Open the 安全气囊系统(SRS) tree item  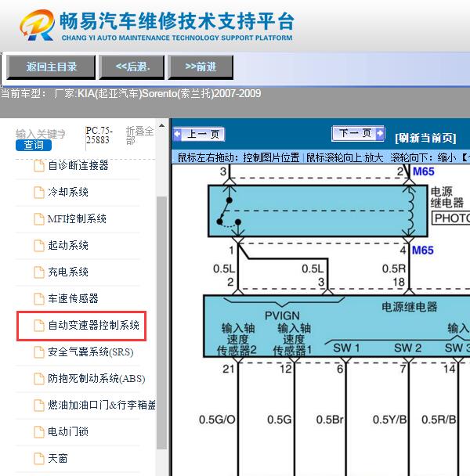[x=91, y=352]
